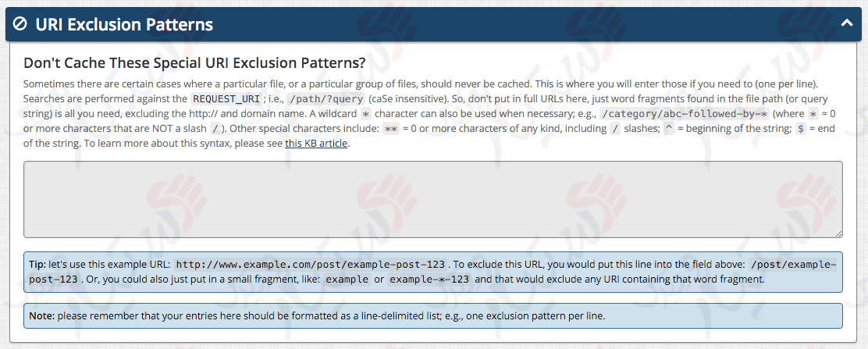868x349 pixels.
Task: Select the /category/abc-followed-by-* code example
Action: click(x=685, y=113)
